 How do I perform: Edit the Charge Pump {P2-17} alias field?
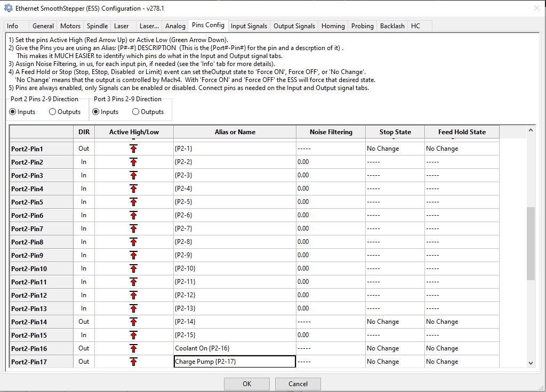(x=235, y=362)
